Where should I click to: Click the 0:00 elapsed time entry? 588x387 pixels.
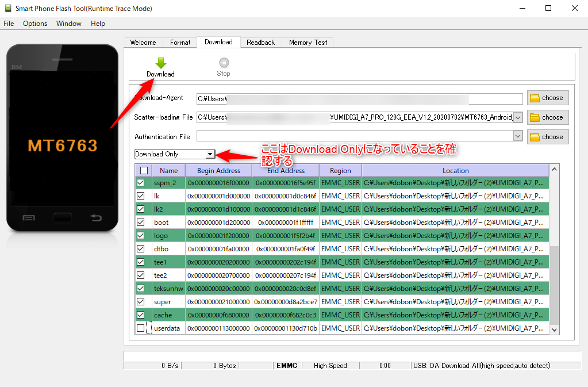(385, 366)
